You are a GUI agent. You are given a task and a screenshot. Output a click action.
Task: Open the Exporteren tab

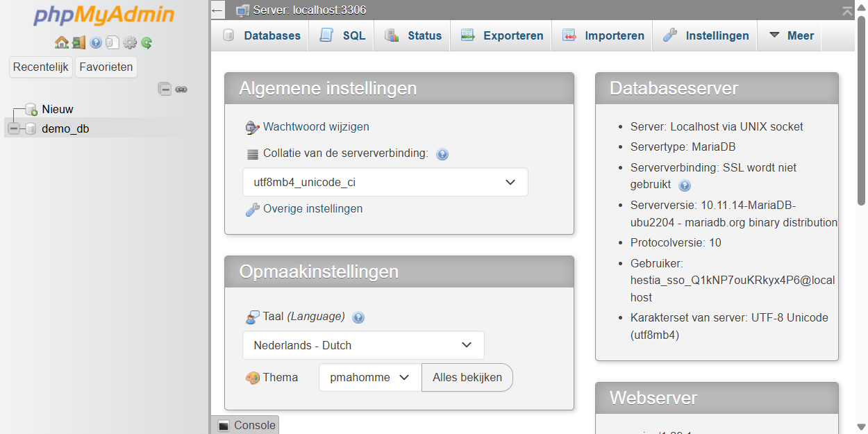[x=502, y=35]
